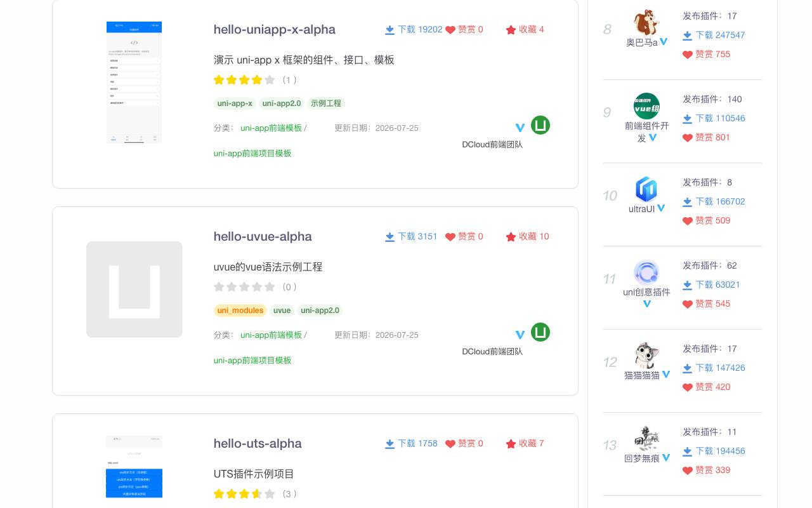The height and width of the screenshot is (508, 812).
Task: Click the description uvue的vue语法示例工程
Action: pos(268,267)
